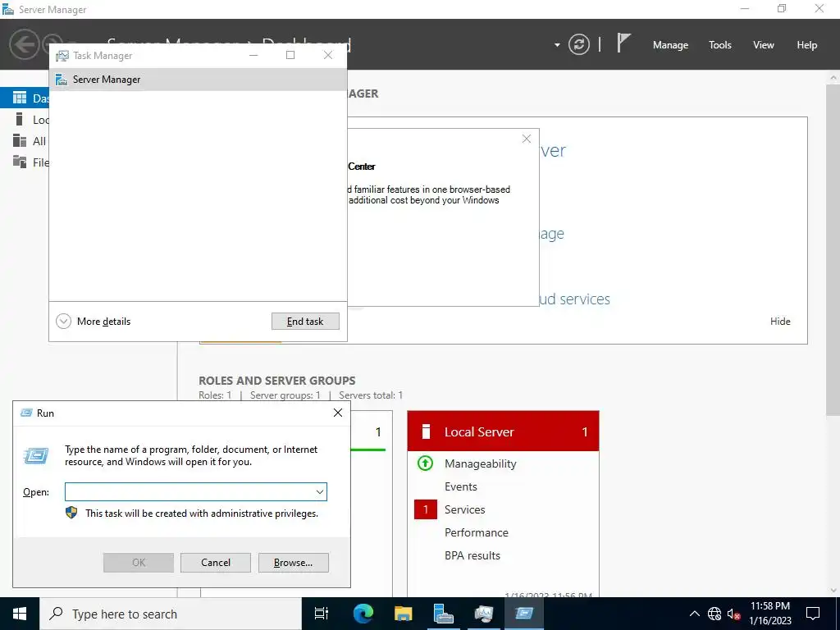840x630 pixels.
Task: Open the Windows Start menu
Action: coord(20,614)
